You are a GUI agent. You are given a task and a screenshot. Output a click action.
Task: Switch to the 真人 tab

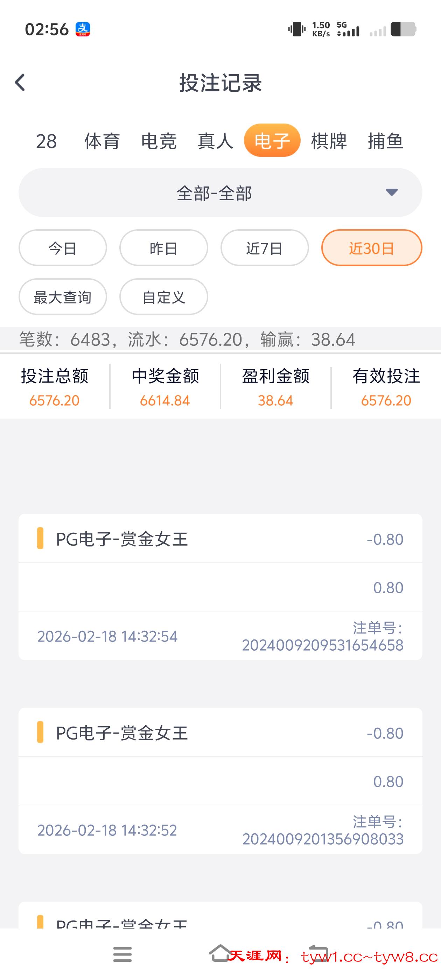coord(215,141)
